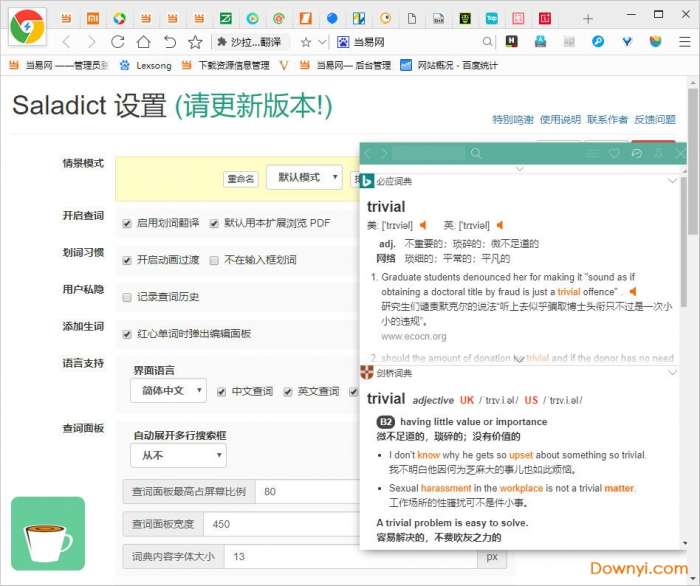Open search history in the dictionary panel
This screenshot has width=700, height=586.
[636, 153]
